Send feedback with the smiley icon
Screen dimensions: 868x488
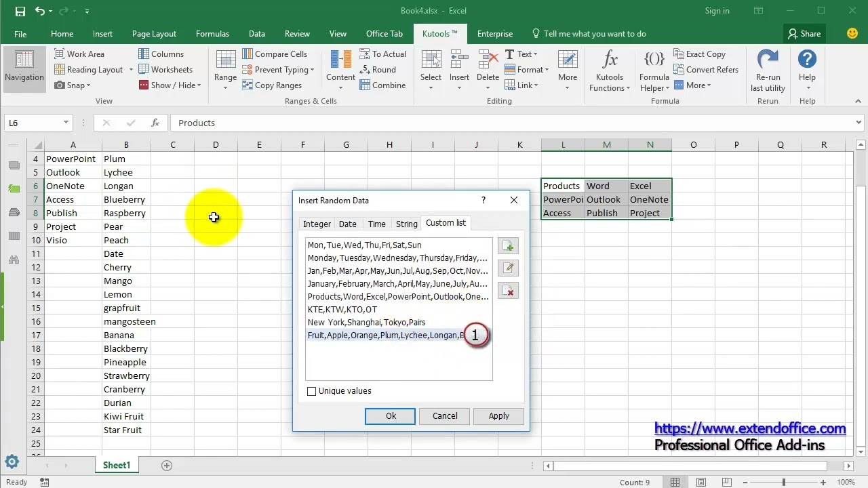pyautogui.click(x=852, y=33)
